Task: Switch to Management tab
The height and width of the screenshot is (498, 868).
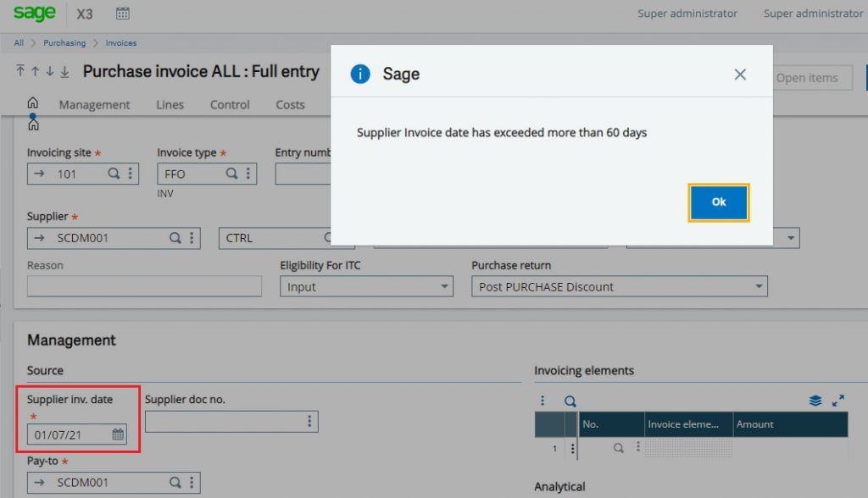Action: (x=94, y=104)
